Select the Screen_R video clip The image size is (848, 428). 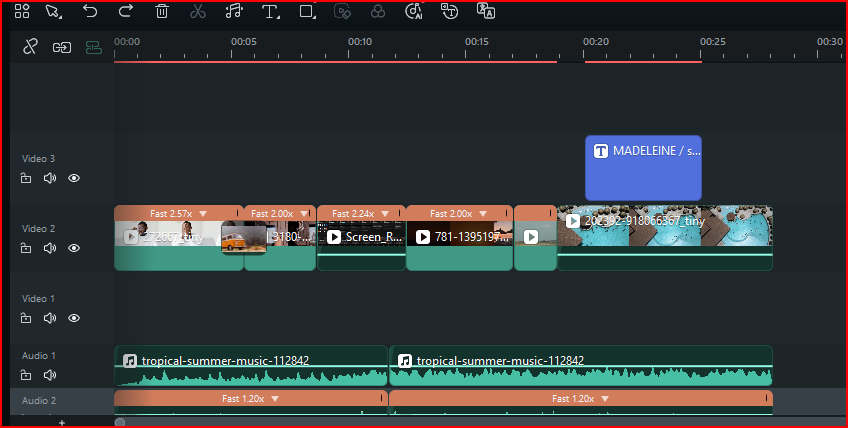pos(361,238)
